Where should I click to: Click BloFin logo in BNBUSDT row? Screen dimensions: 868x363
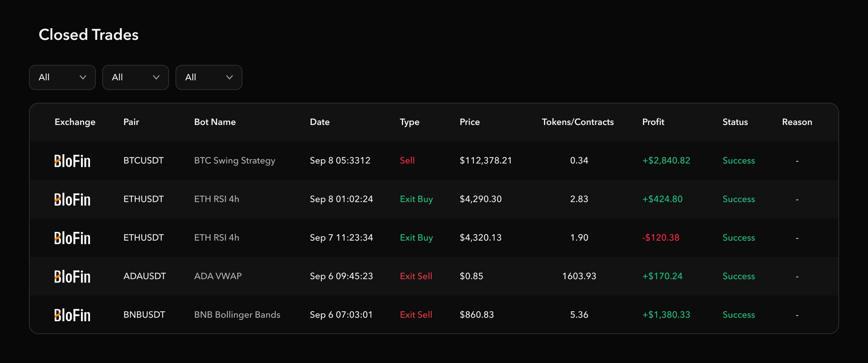[x=72, y=315]
